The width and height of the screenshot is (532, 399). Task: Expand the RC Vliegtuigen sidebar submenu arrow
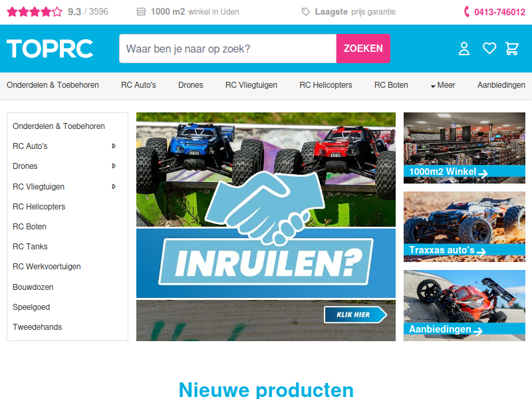pos(114,187)
